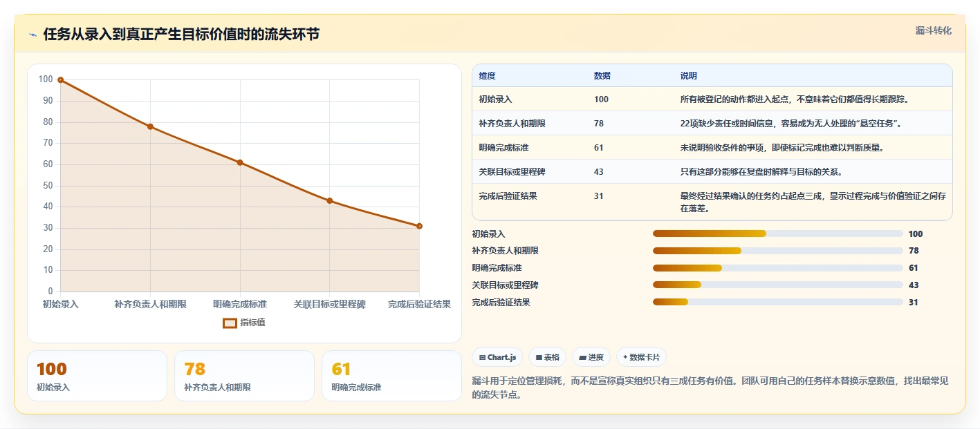Click the description 只有这部分能够在复盘时解释与目标的关系

click(x=761, y=171)
